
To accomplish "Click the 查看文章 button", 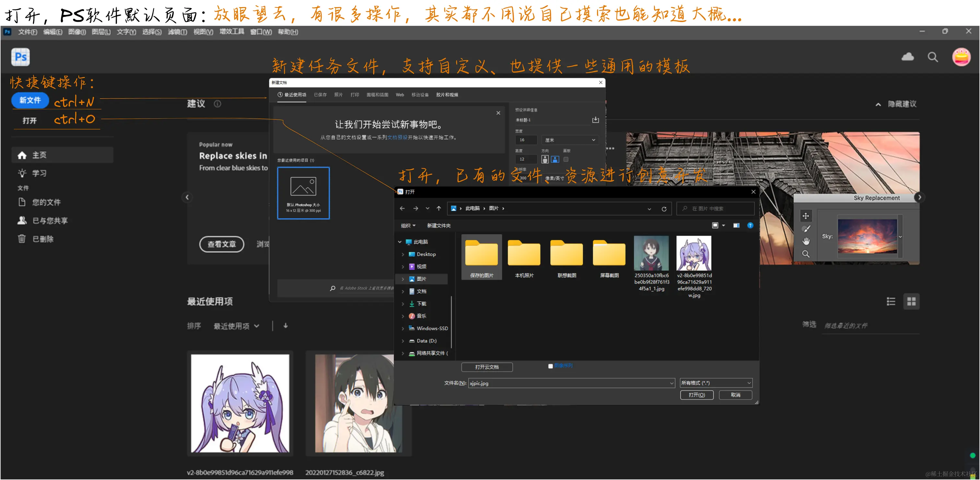I will pyautogui.click(x=222, y=244).
